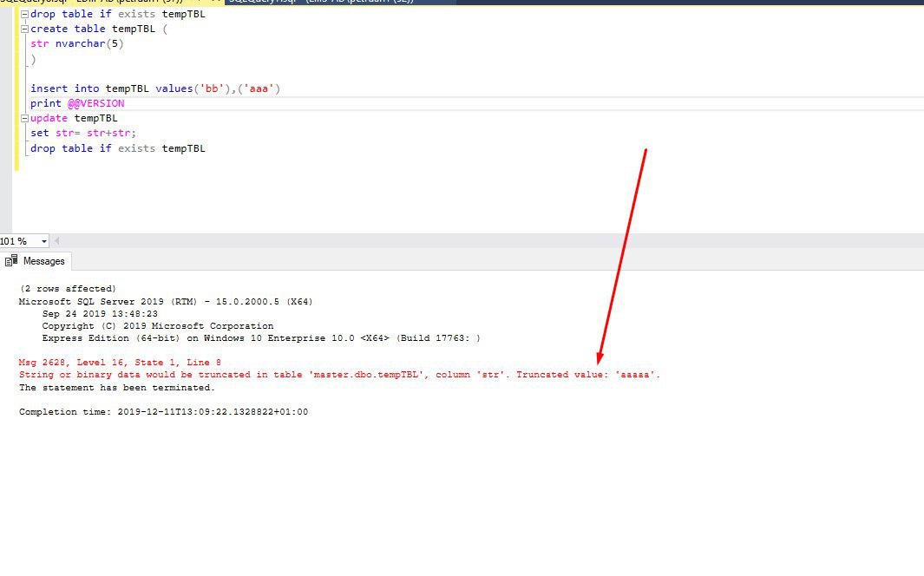Viewport: 924px width, 576px height.
Task: Place cursor in 'str nvarchar(5)' line
Action: coord(77,43)
